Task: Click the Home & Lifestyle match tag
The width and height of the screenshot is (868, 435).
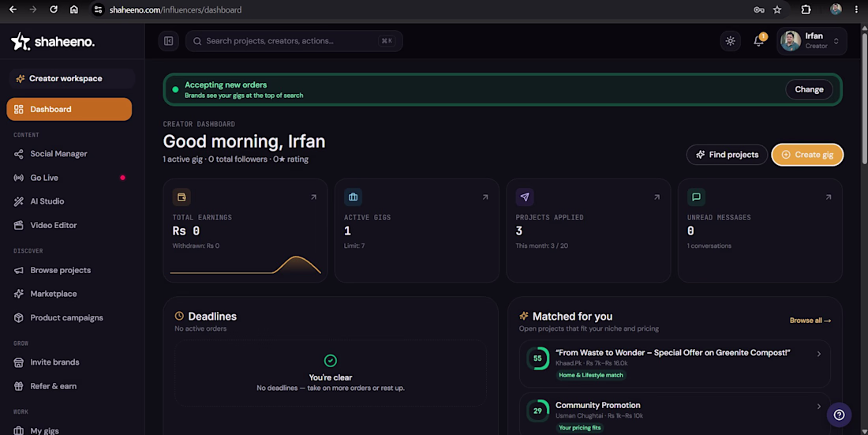Action: click(591, 375)
